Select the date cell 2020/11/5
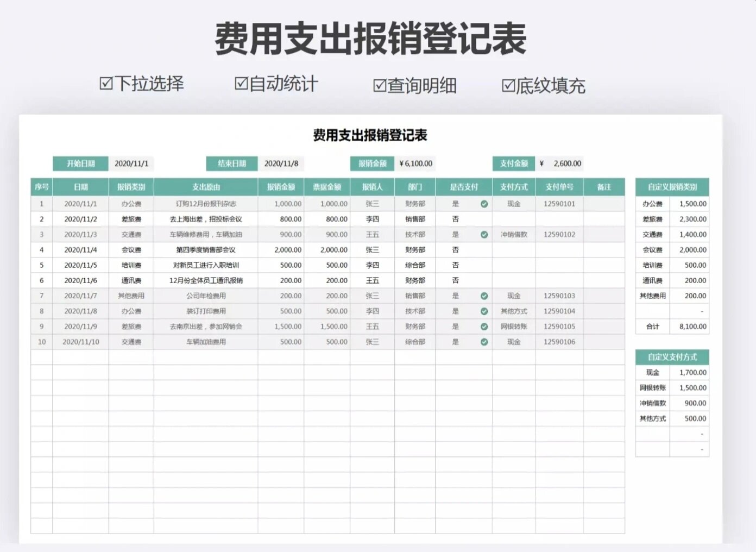756x552 pixels. pos(80,265)
